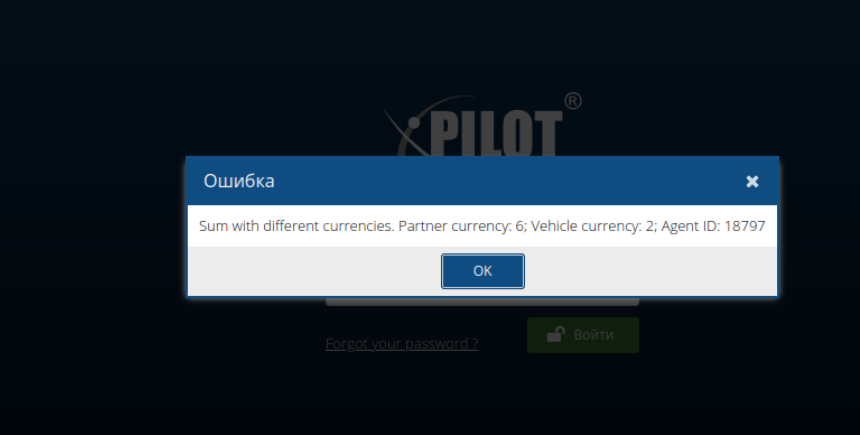Click the blue dialog header bar
Viewport: 860px width, 435px height.
tap(483, 181)
